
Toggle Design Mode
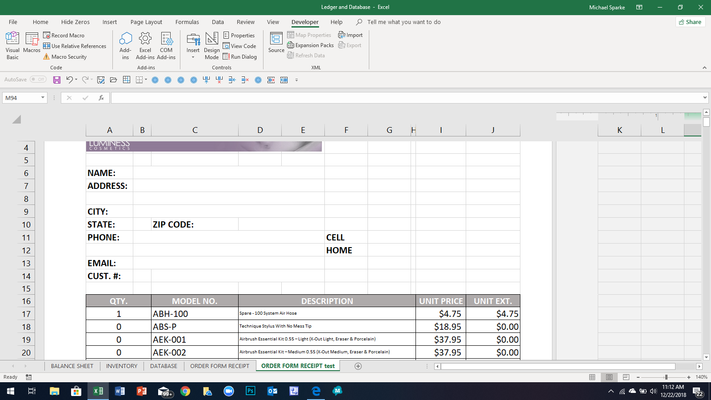click(x=211, y=45)
